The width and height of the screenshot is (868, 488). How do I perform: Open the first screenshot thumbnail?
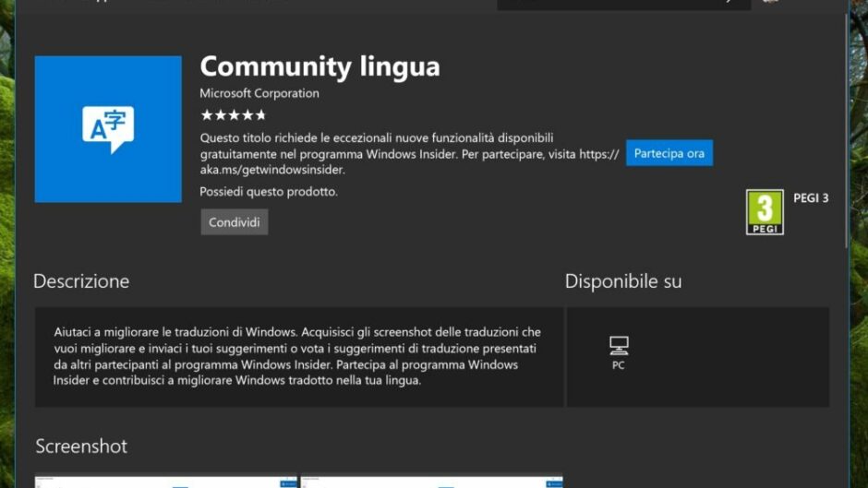[166, 482]
